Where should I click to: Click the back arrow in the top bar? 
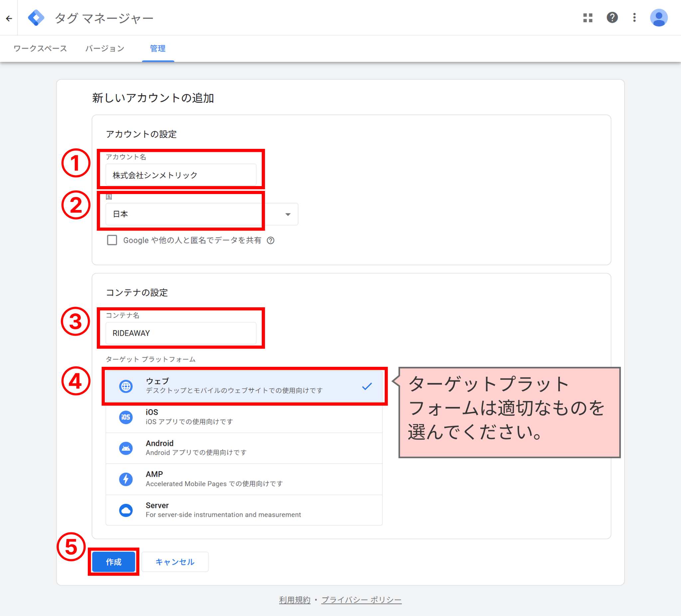9,18
